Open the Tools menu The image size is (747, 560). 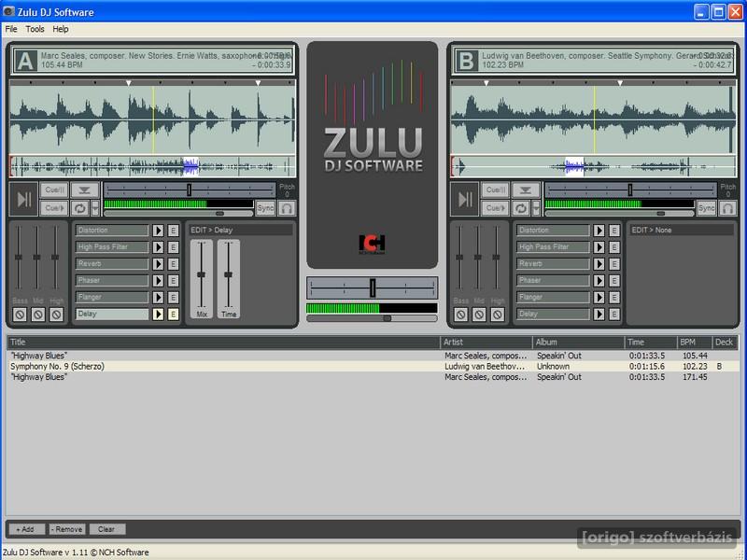tap(35, 29)
